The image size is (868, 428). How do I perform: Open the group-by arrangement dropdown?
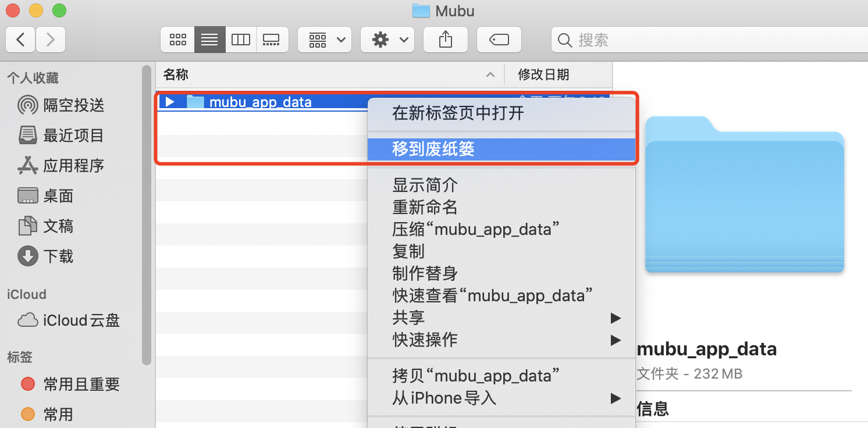pyautogui.click(x=325, y=40)
